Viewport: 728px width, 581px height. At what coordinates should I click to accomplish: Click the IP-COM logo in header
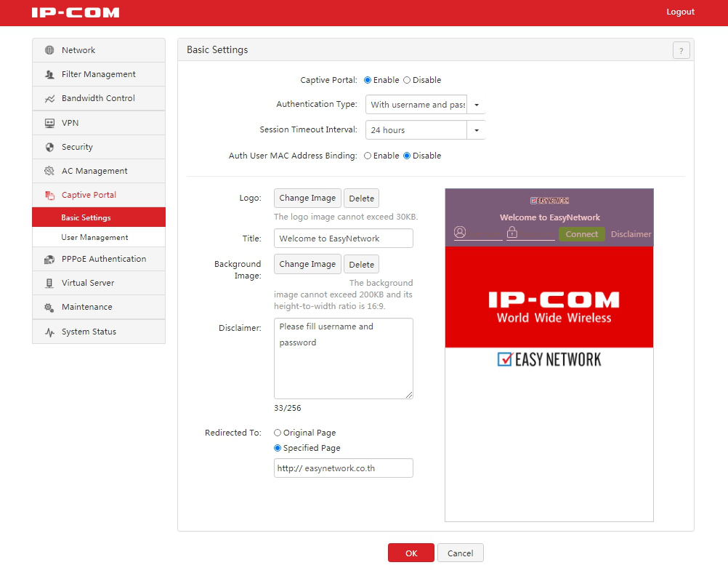pyautogui.click(x=76, y=12)
